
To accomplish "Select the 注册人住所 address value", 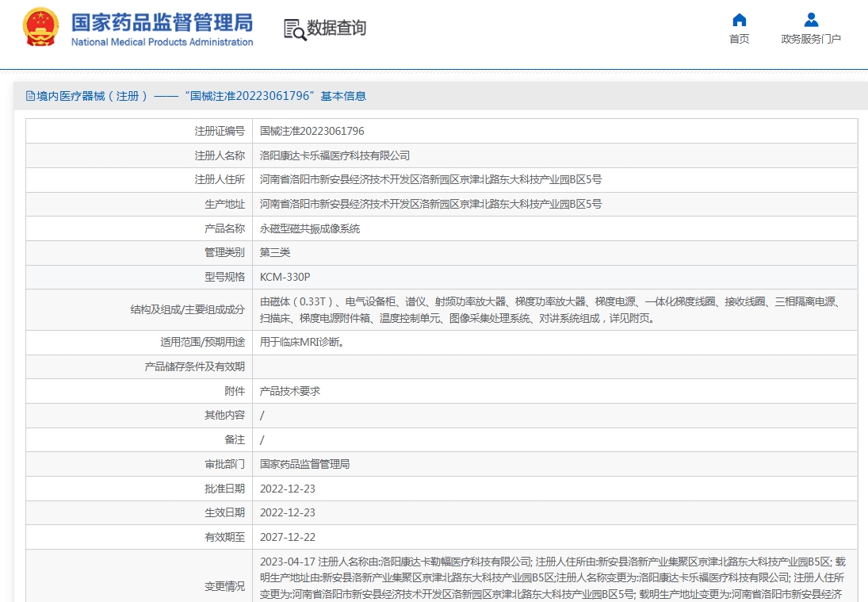I will pos(430,179).
